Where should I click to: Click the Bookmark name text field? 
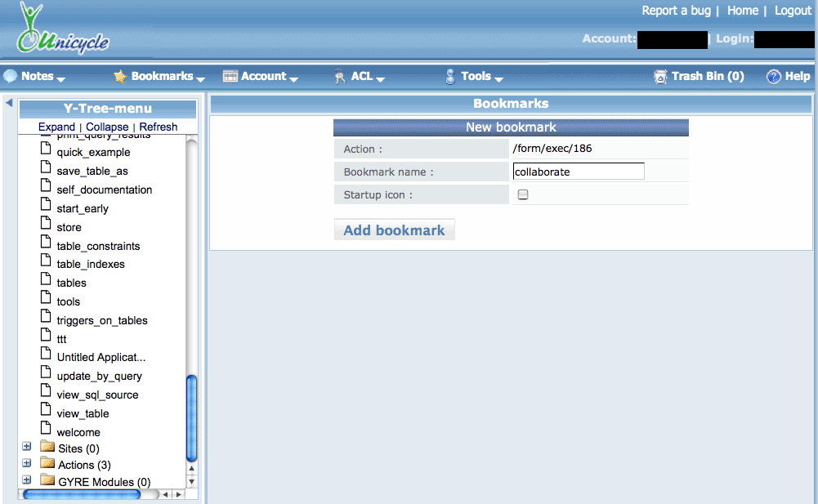click(x=579, y=172)
